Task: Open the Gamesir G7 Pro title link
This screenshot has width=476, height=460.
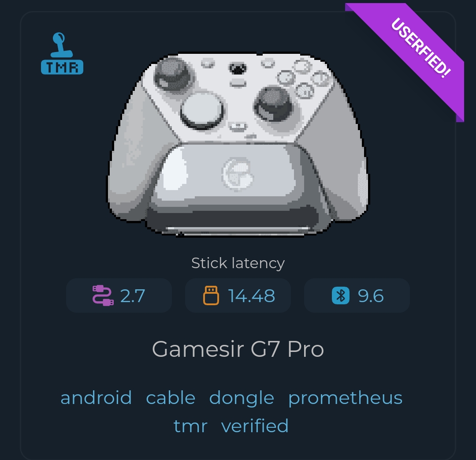Action: coord(238,349)
